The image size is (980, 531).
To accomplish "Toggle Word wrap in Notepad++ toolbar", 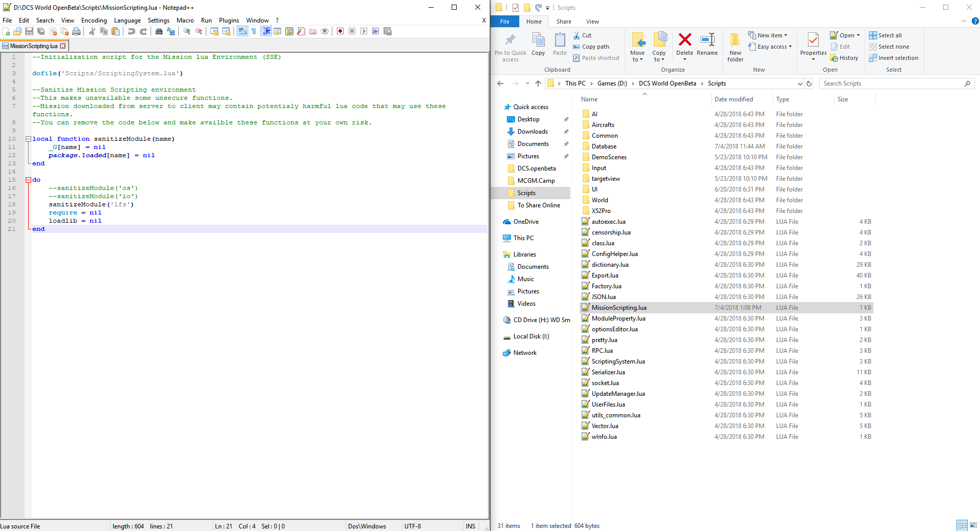I will (242, 31).
